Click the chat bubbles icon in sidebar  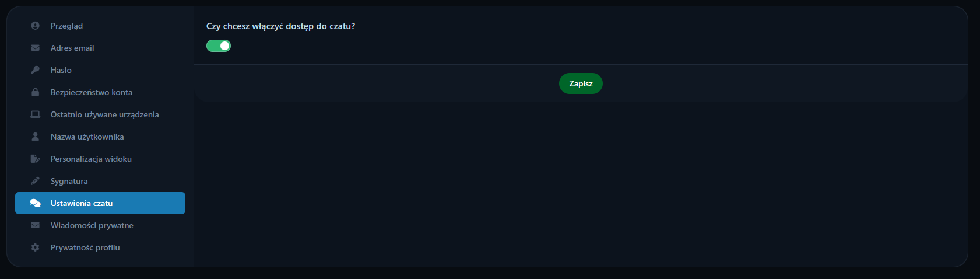click(35, 203)
